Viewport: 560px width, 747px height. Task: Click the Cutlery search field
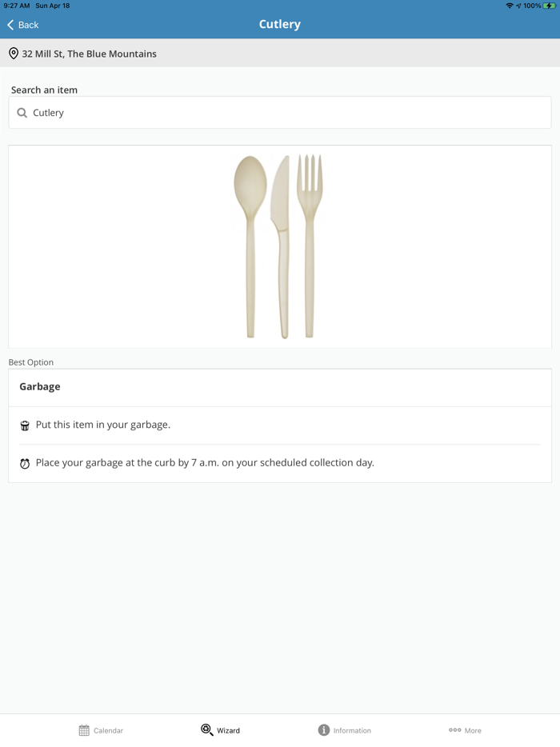[x=280, y=113]
